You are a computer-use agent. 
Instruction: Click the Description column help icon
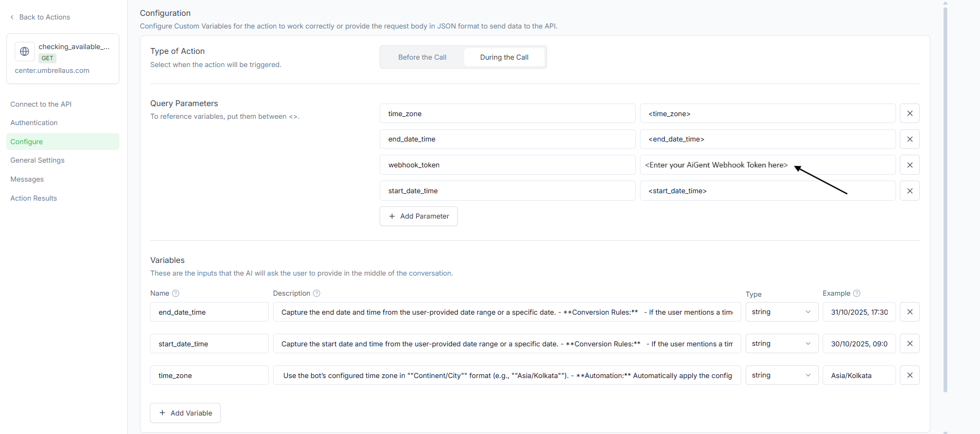[317, 294]
